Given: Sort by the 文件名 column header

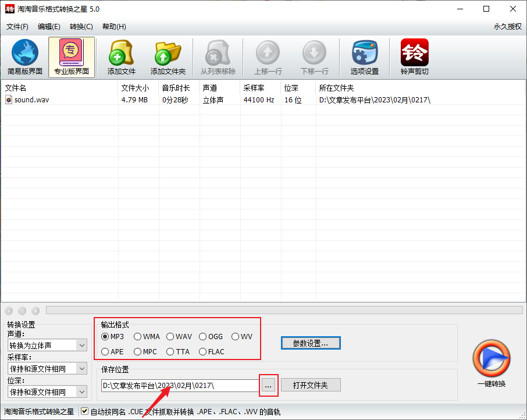Looking at the screenshot, I should click(x=59, y=88).
